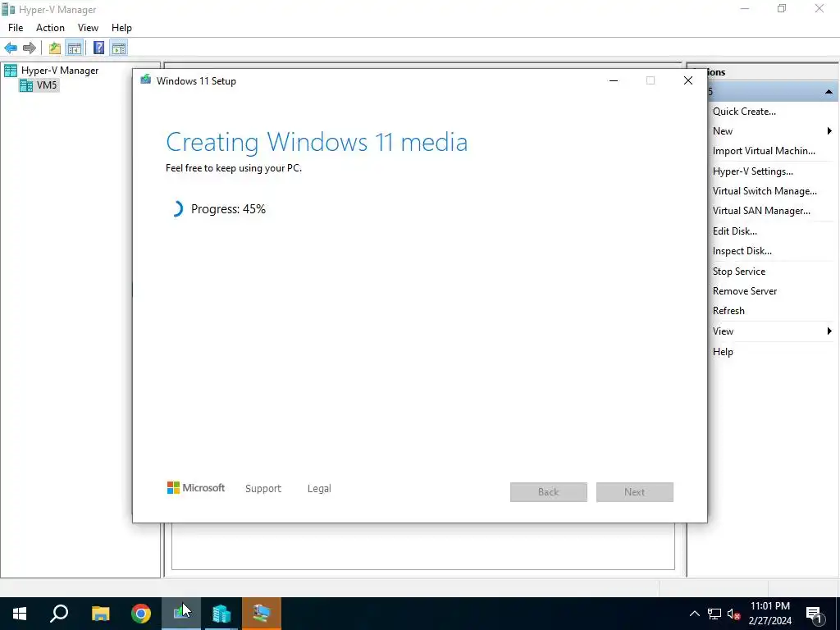
Task: Click the muted volume tray icon
Action: coord(733,614)
